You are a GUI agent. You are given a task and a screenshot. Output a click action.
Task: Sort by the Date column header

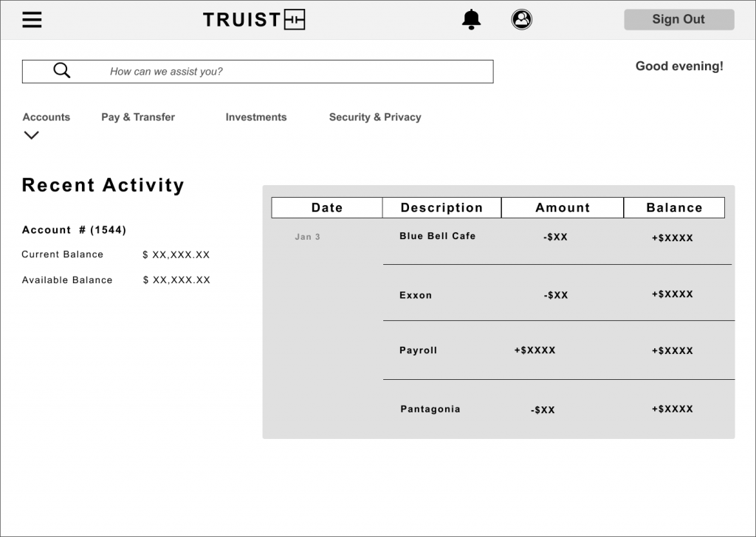tap(327, 208)
